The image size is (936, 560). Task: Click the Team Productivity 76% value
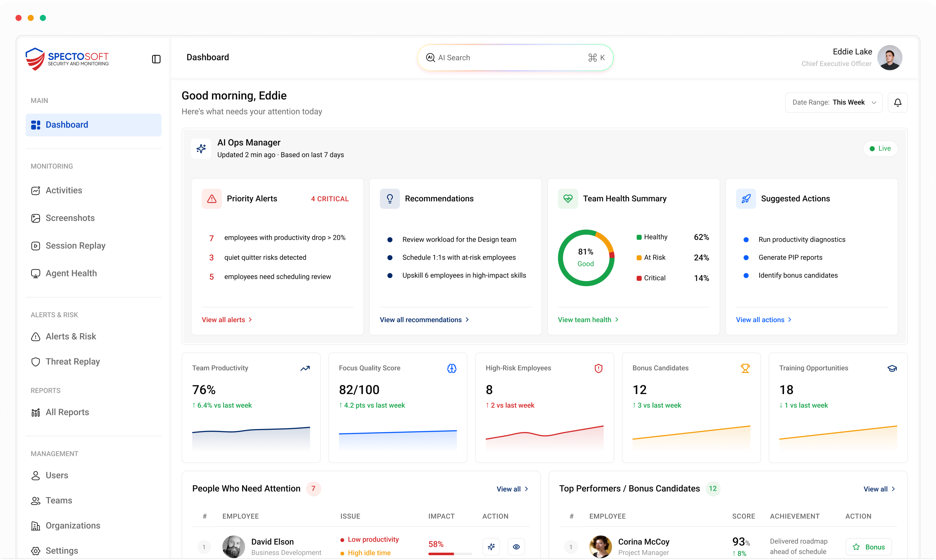(x=204, y=390)
